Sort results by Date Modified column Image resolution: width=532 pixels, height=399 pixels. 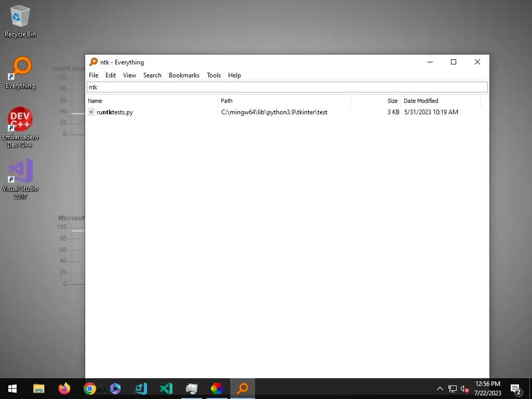(x=441, y=101)
